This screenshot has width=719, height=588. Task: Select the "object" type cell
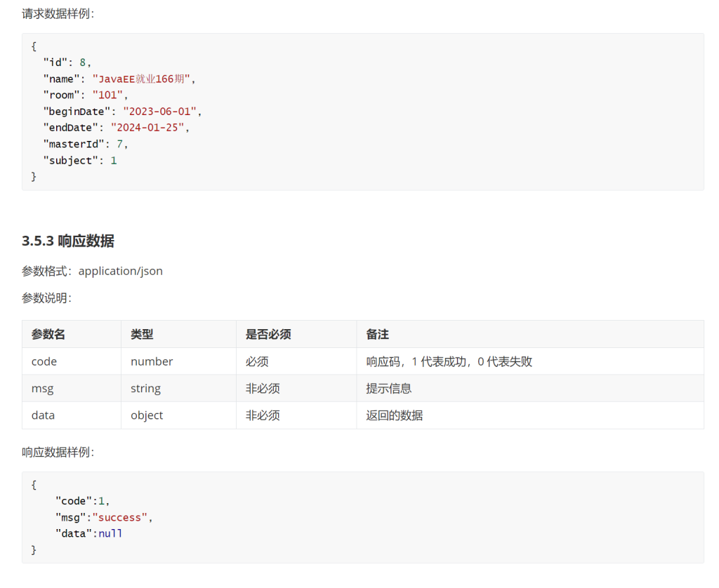(147, 415)
